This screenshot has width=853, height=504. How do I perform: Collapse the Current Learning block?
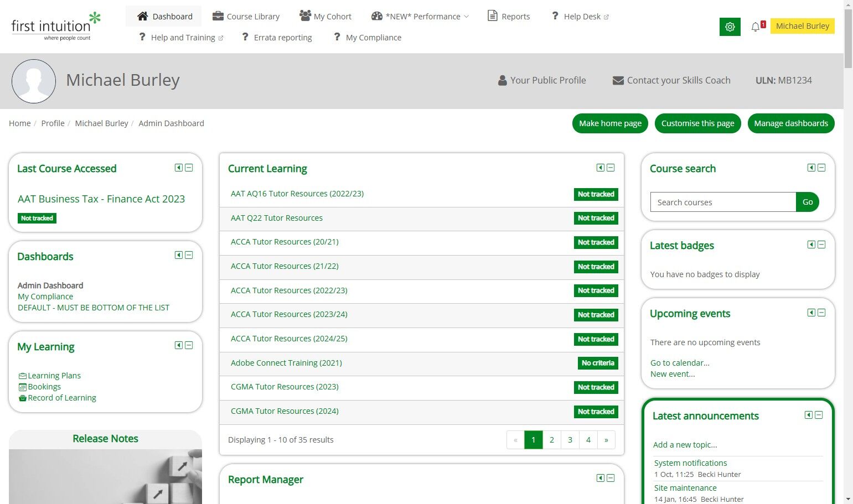point(611,168)
